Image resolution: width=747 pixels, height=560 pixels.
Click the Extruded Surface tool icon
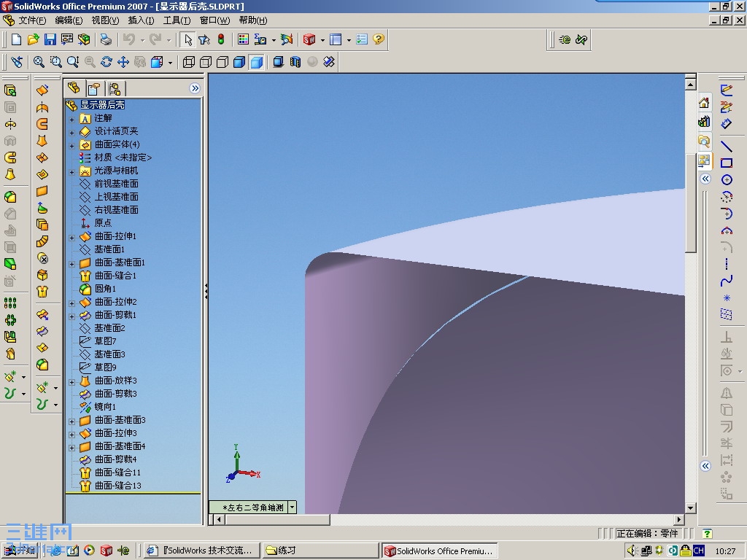(42, 90)
